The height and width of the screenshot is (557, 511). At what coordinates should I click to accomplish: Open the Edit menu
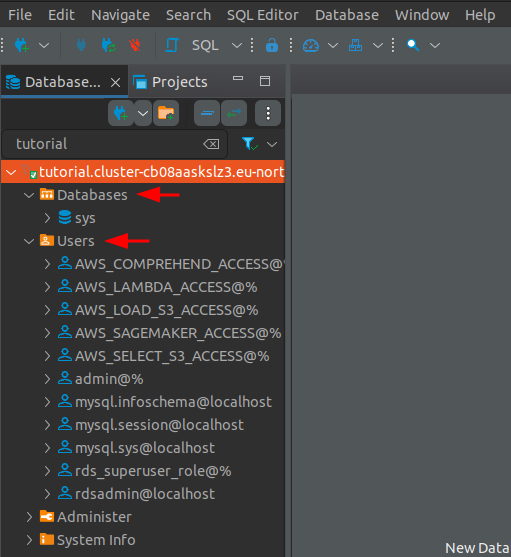61,15
